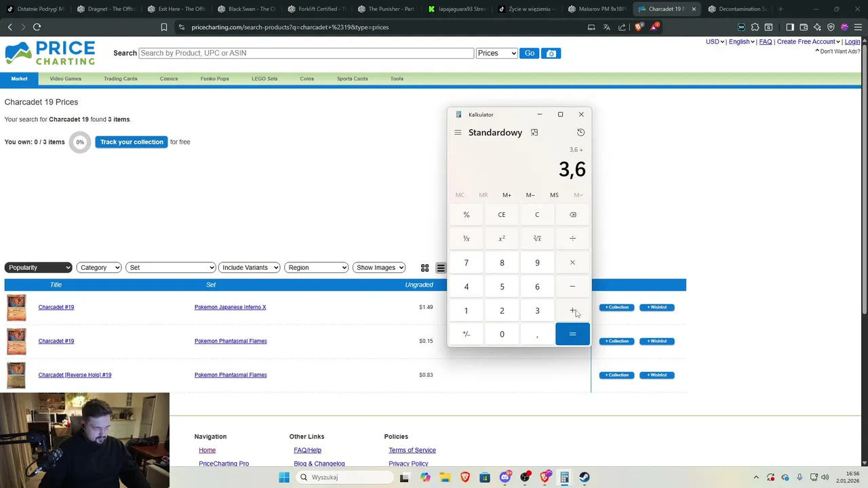Screen dimensions: 868x488
Task: Open the LEGO Sets menu tab
Action: pyautogui.click(x=264, y=79)
